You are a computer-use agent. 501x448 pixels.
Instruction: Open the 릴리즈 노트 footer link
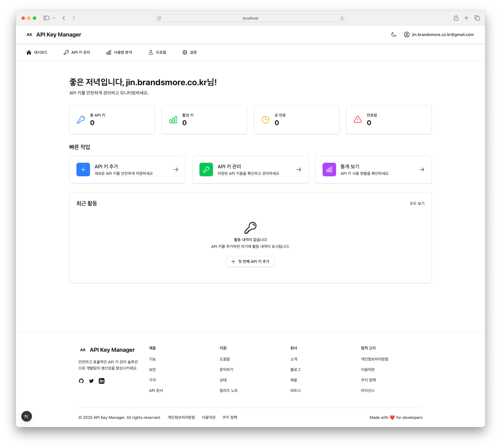point(228,390)
